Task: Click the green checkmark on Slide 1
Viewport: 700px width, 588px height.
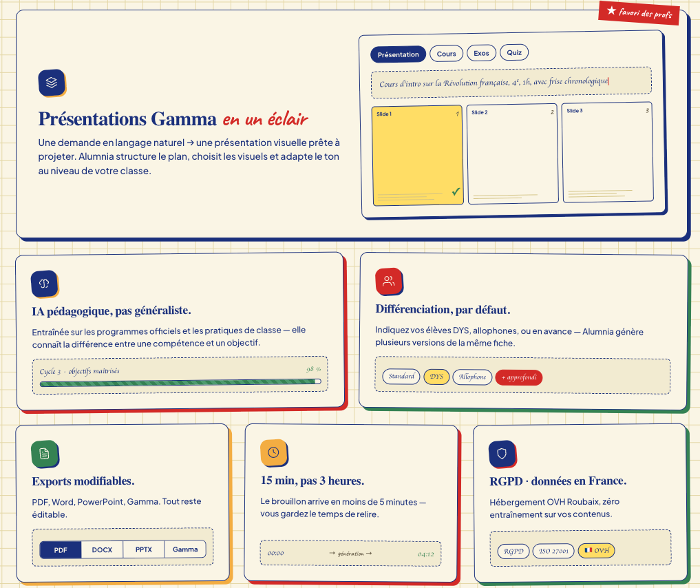Action: click(456, 191)
